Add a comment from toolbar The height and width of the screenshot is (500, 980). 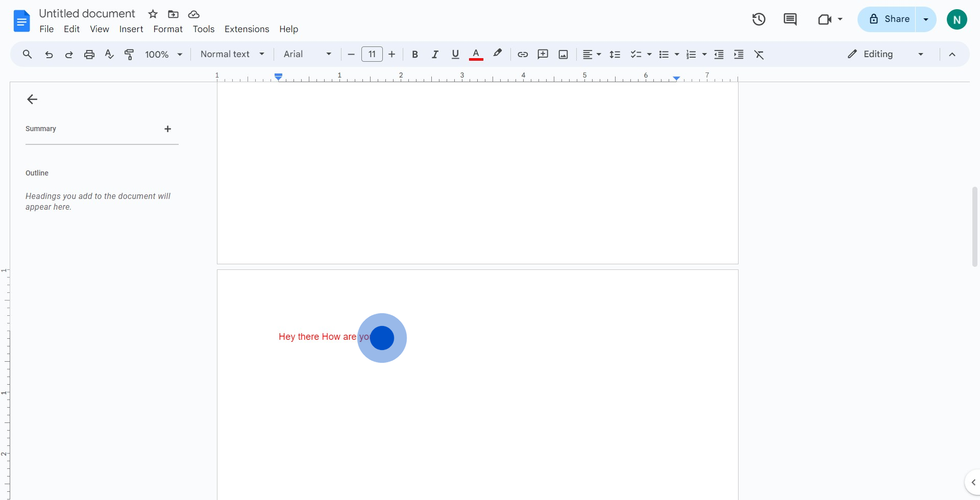tap(543, 55)
